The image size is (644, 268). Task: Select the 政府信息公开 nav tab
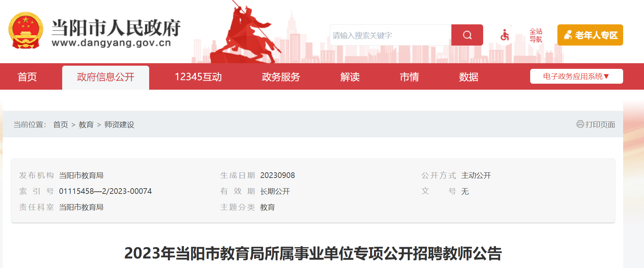(106, 77)
